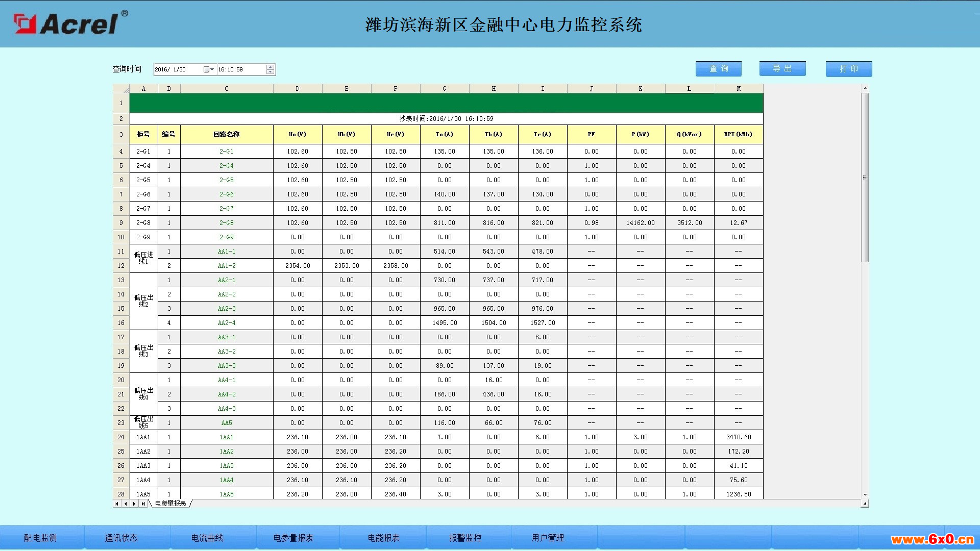Click circuit name 1AA5
This screenshot has width=980, height=551.
click(227, 494)
